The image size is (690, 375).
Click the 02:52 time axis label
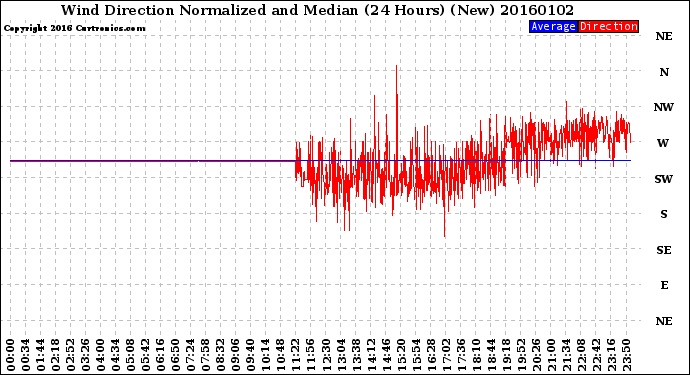click(x=70, y=355)
